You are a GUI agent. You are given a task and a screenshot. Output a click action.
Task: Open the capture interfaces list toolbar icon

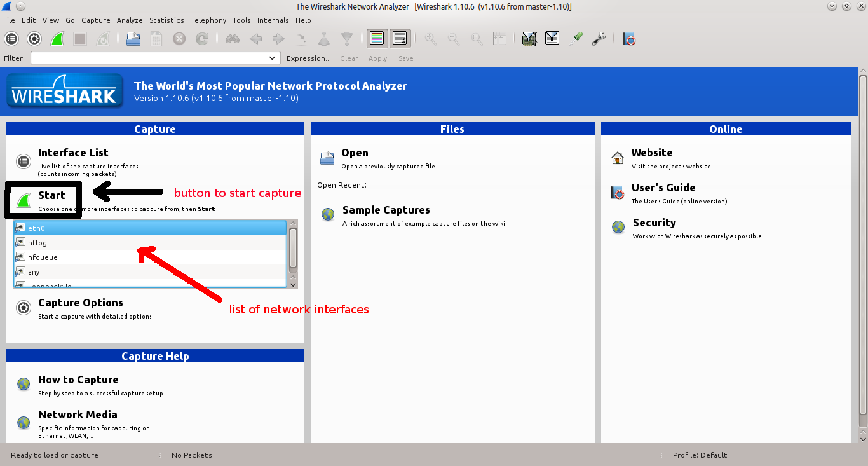pyautogui.click(x=11, y=39)
